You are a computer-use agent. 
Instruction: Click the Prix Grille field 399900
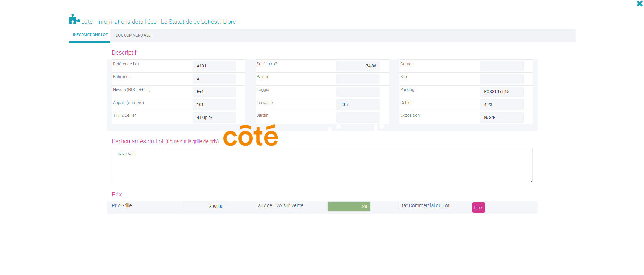[205, 207]
